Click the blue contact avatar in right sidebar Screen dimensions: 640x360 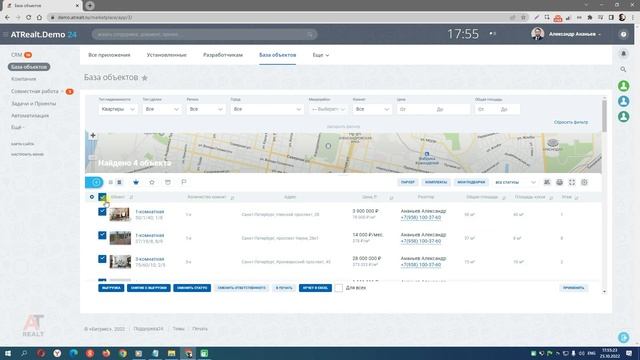(623, 101)
